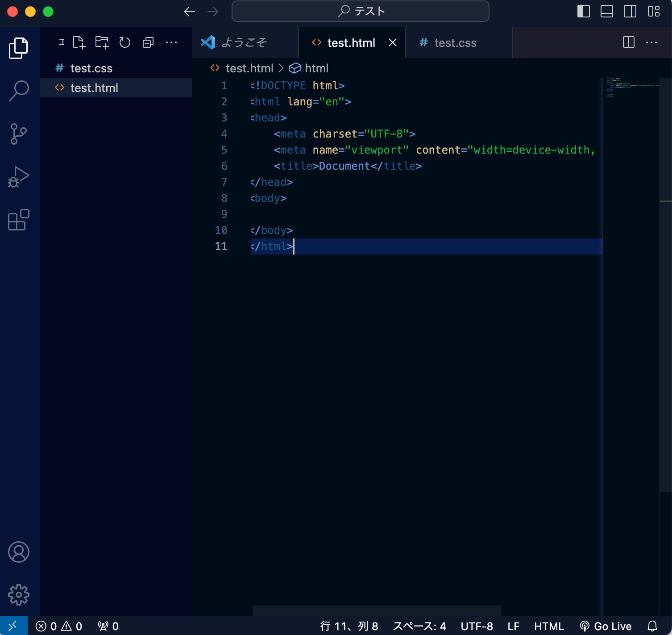Toggle the primary sidebar layout icon
This screenshot has width=672, height=635.
coord(584,11)
